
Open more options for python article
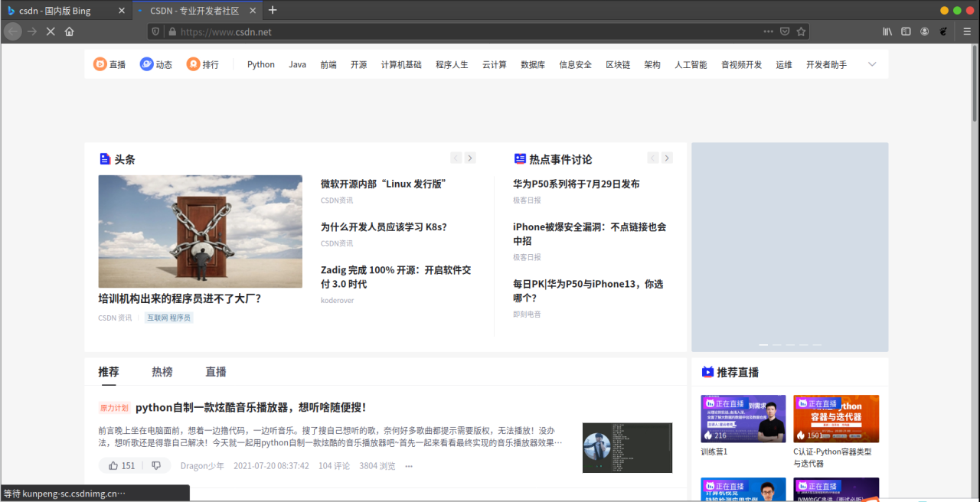pos(409,466)
